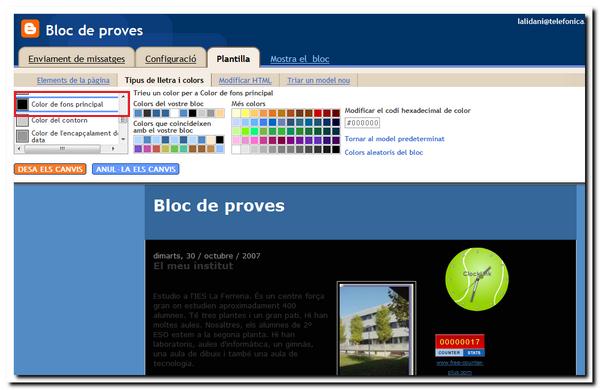Viewport: 600px width, 390px height.
Task: Click the institute photo thumbnail in the post
Action: [x=376, y=329]
